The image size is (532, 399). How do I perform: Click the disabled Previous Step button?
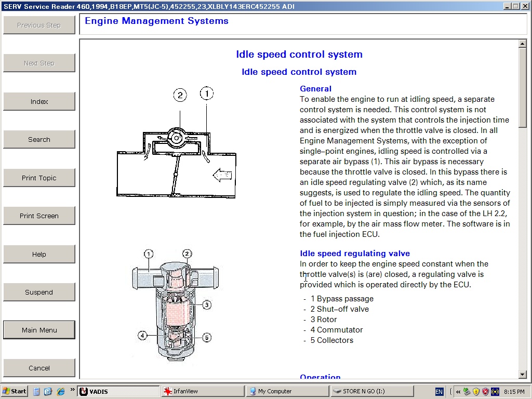39,25
